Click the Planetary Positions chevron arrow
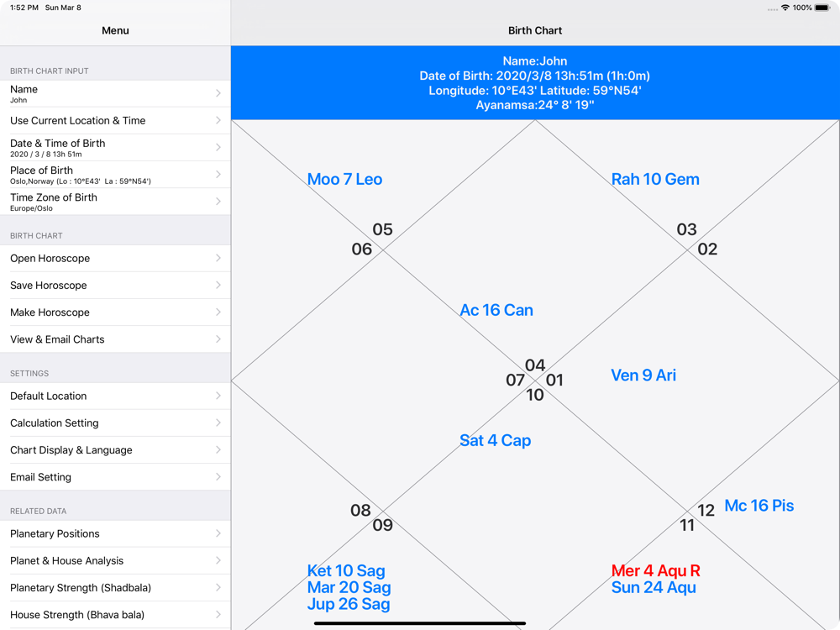840x630 pixels. [218, 533]
